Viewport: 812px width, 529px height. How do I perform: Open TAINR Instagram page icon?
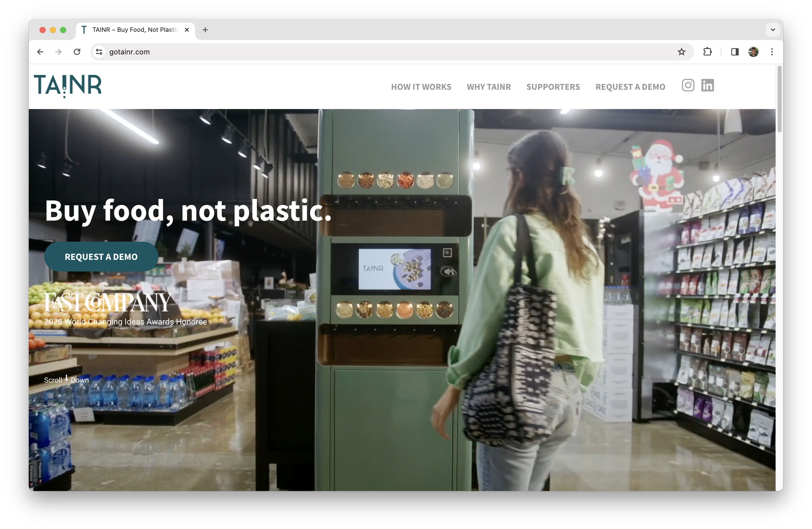[688, 85]
